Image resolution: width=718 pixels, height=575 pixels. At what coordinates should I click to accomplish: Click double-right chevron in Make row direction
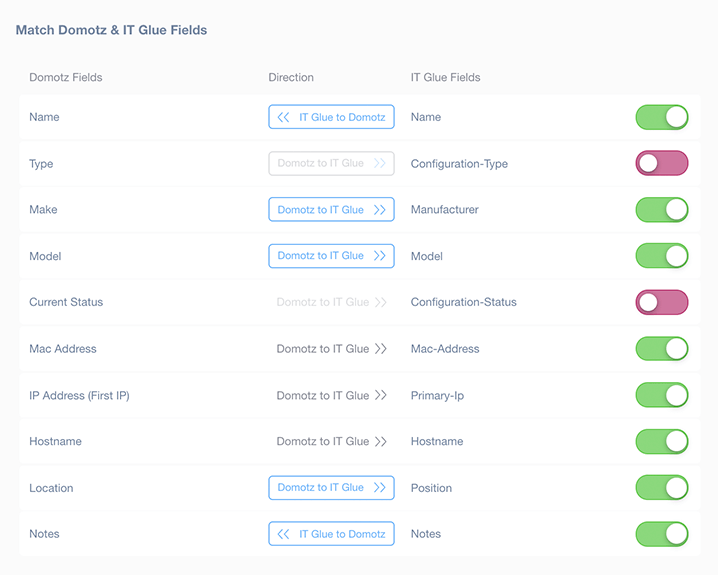tap(380, 210)
